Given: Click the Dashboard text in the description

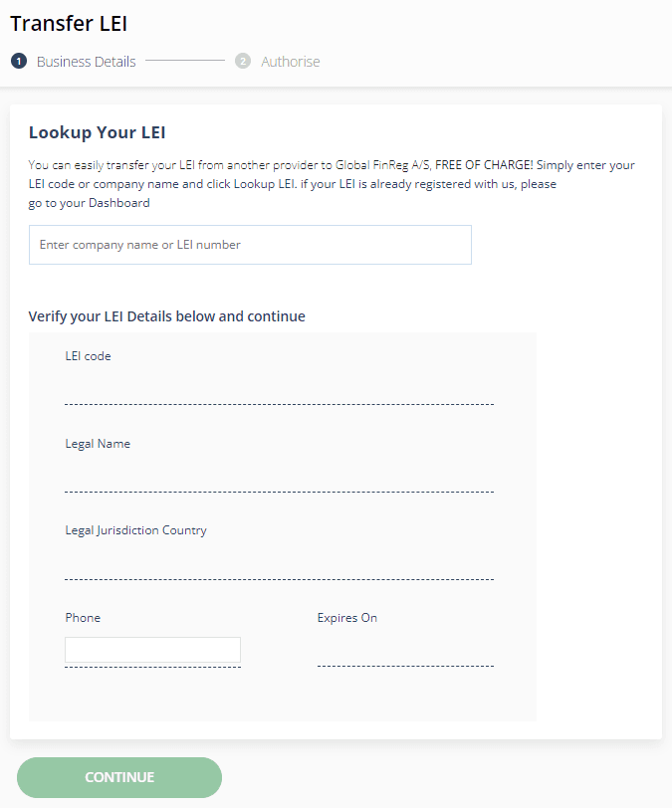Looking at the screenshot, I should (x=118, y=203).
